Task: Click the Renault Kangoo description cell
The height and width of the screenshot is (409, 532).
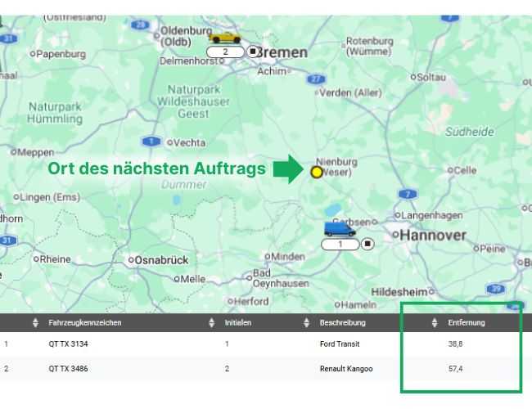Action: click(346, 369)
